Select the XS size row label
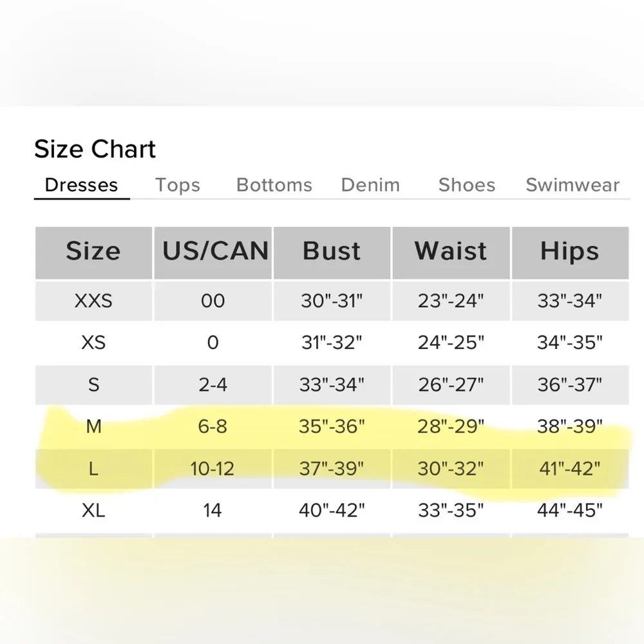The width and height of the screenshot is (644, 644). point(93,343)
